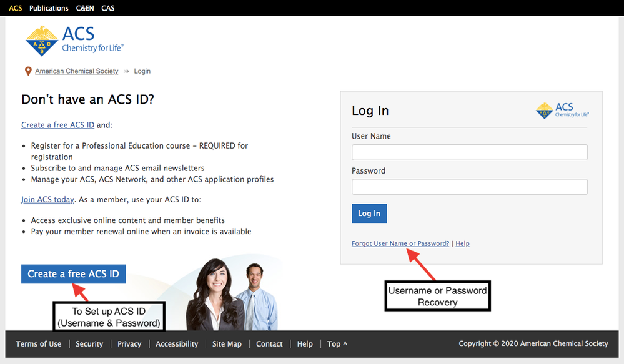Open the C&EN tab in top bar
Image resolution: width=624 pixels, height=364 pixels.
(85, 8)
